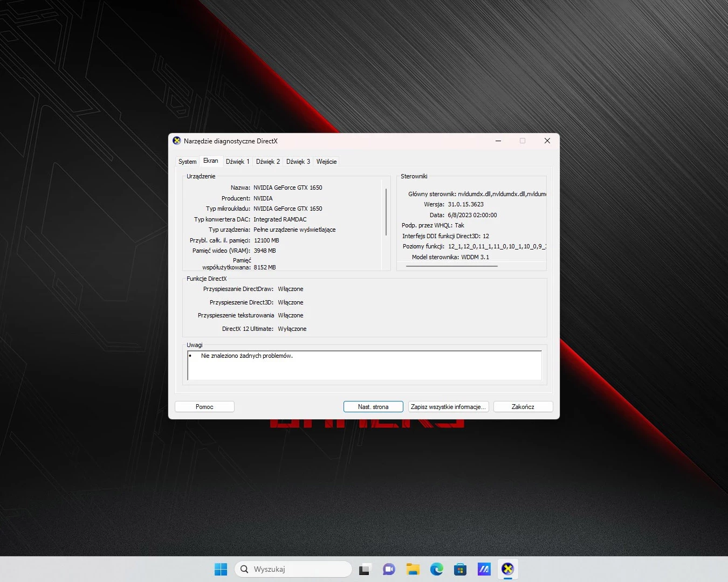728x582 pixels.
Task: Select the Ekran tab
Action: point(211,161)
